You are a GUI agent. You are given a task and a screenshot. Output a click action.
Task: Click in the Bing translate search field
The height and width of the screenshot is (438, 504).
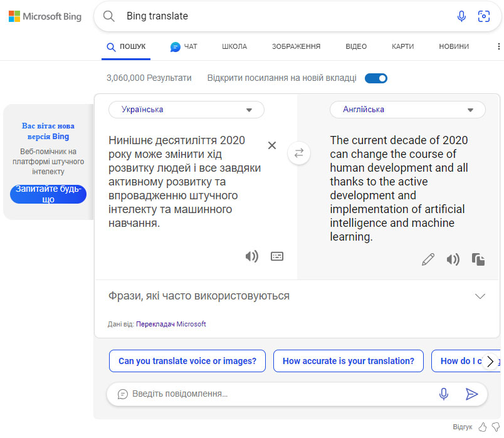[x=286, y=16]
